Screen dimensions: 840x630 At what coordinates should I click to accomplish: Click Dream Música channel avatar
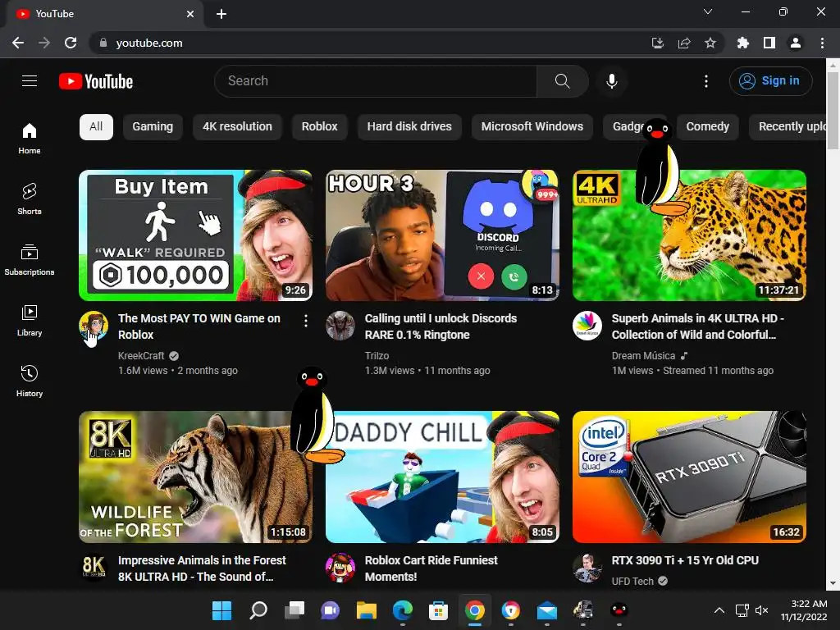click(587, 326)
